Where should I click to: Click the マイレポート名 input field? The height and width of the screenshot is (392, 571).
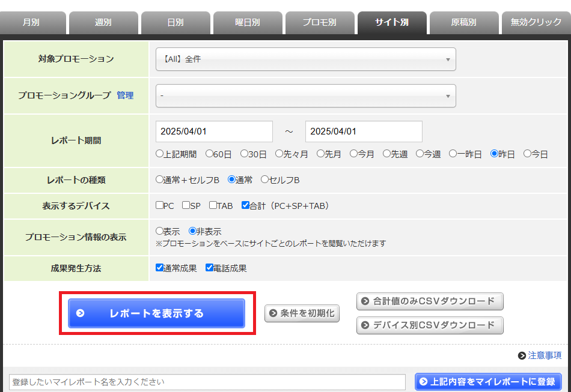pyautogui.click(x=207, y=382)
